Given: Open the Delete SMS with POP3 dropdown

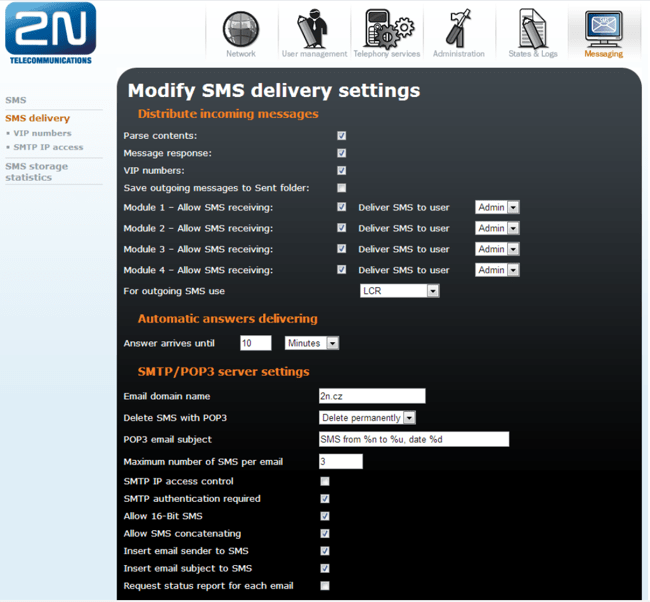Looking at the screenshot, I should (367, 418).
